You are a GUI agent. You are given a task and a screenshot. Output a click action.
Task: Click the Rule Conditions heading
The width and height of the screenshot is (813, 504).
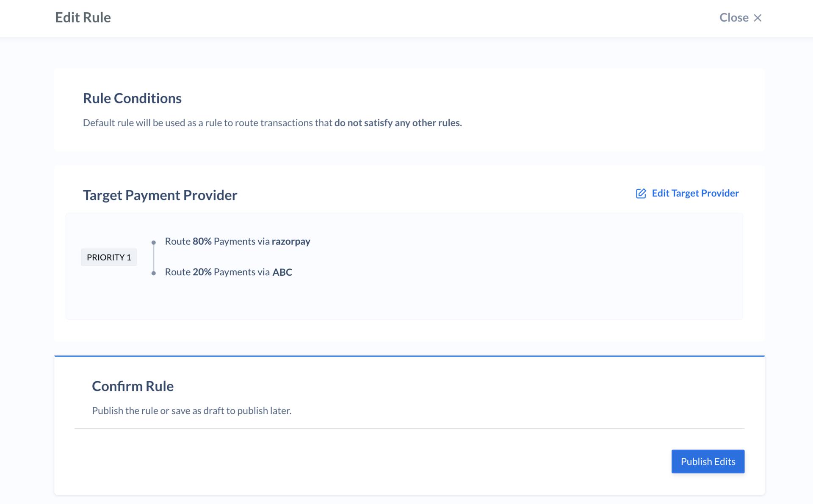click(x=132, y=98)
